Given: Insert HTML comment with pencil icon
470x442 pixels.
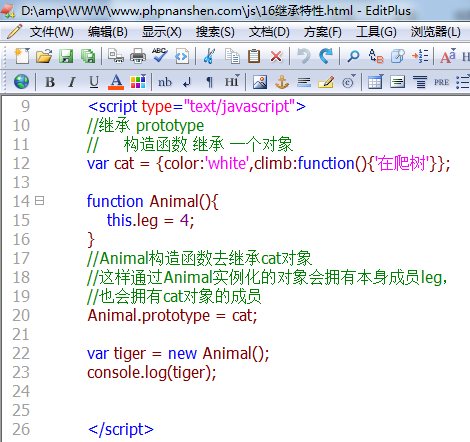Looking at the screenshot, I should click(326, 82).
